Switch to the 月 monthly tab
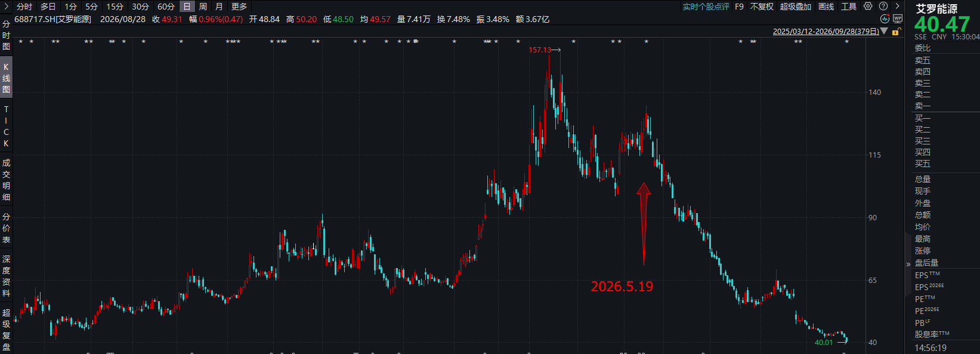Screen dimensions: 980x354 pos(219,7)
